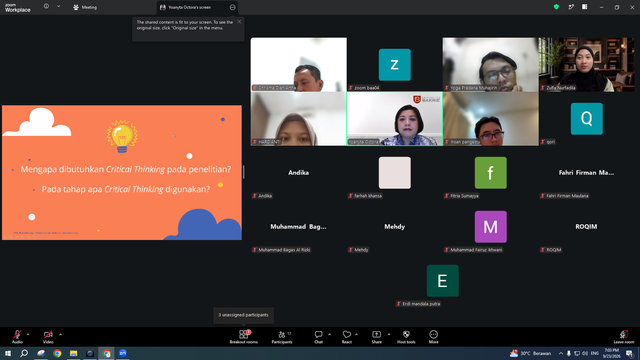Click Muhammad Fairuz Ikhwani's purple M avatar

click(491, 227)
